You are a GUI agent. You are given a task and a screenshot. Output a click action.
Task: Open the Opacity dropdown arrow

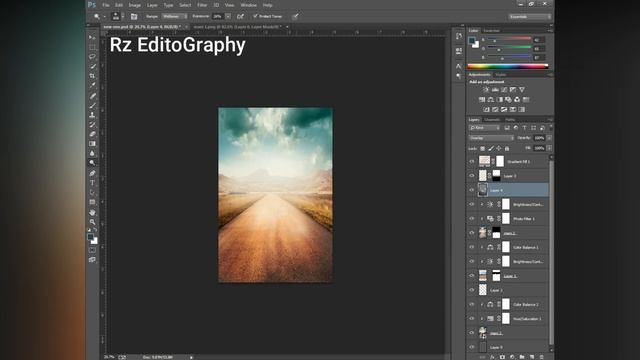(x=549, y=138)
